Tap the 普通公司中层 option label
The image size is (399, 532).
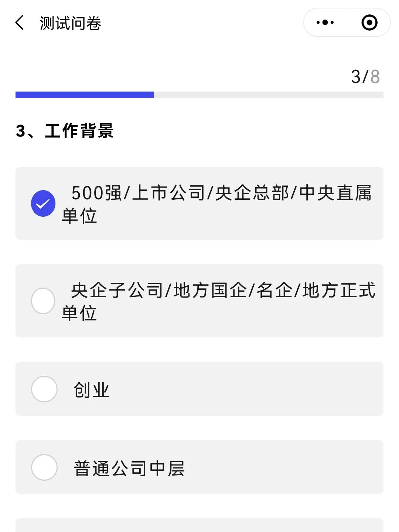(x=129, y=468)
